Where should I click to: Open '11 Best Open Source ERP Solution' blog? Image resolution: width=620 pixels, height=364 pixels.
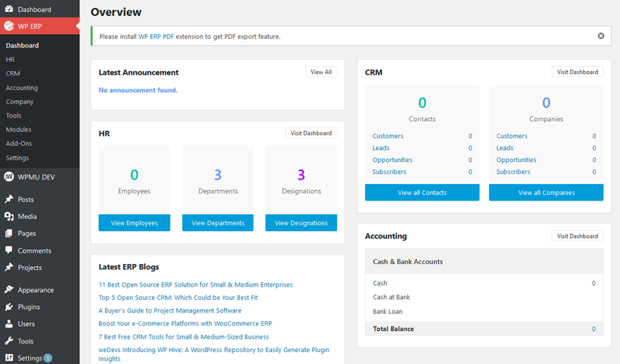tap(196, 284)
